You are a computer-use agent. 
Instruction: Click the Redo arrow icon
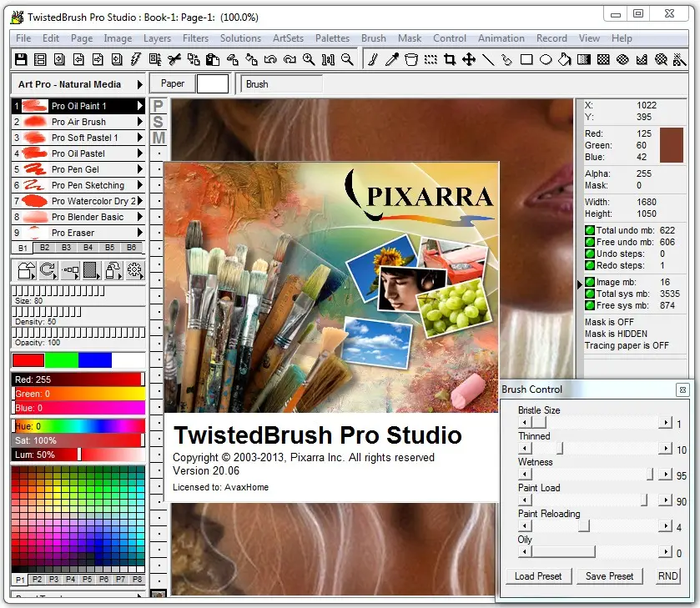click(x=290, y=59)
